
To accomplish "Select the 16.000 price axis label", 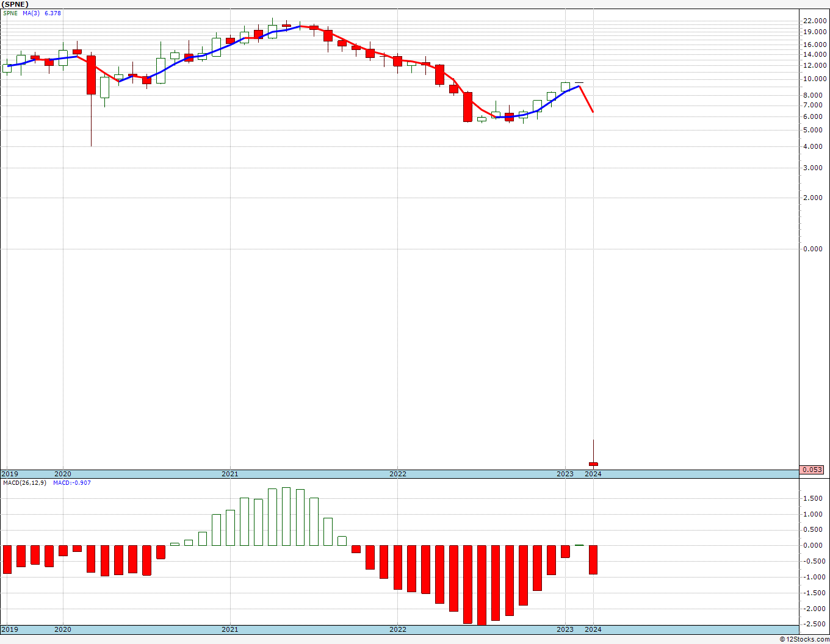I will click(x=815, y=45).
